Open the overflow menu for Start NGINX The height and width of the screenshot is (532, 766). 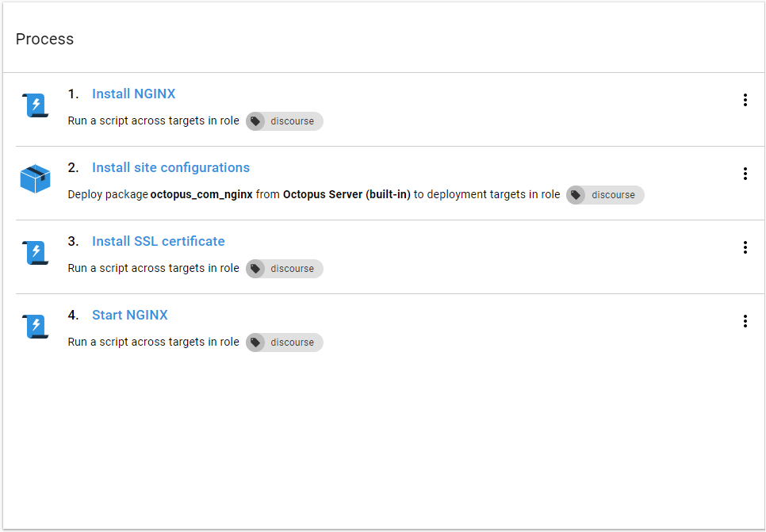coord(745,321)
